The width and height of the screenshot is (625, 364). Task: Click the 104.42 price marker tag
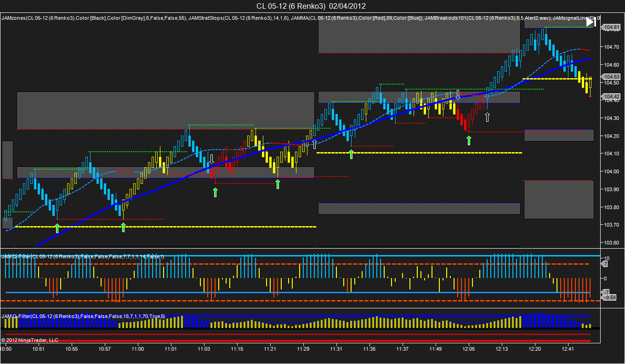[612, 97]
